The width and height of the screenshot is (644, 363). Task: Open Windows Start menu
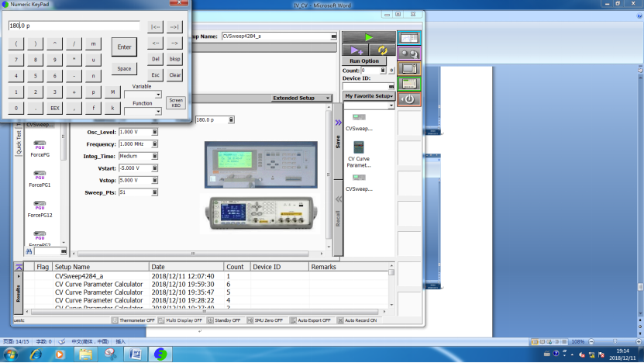tap(10, 354)
